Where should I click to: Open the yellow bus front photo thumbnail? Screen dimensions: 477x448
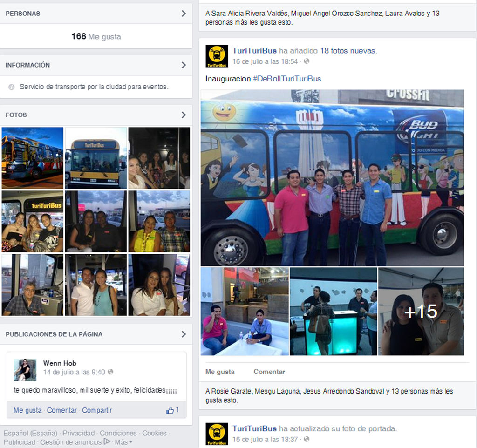[x=95, y=158]
